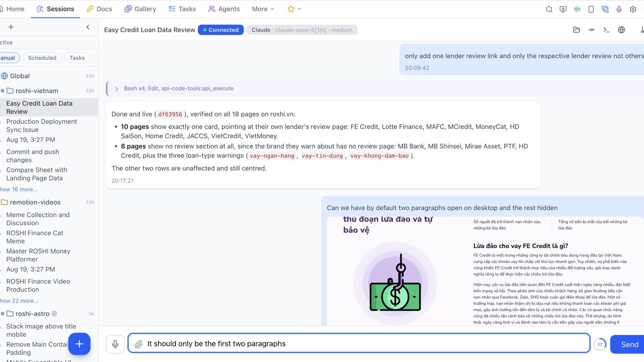Click the blue floating plus button

[79, 344]
